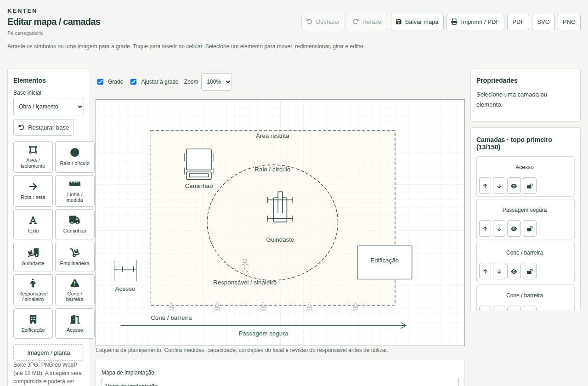The image size is (588, 386).
Task: Move the Acesso layer up
Action: click(x=485, y=186)
